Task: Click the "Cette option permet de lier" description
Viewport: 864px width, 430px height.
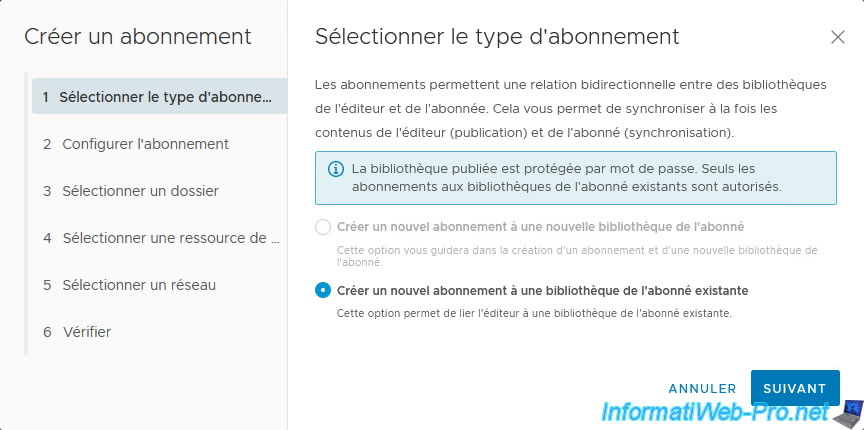Action: (x=535, y=313)
